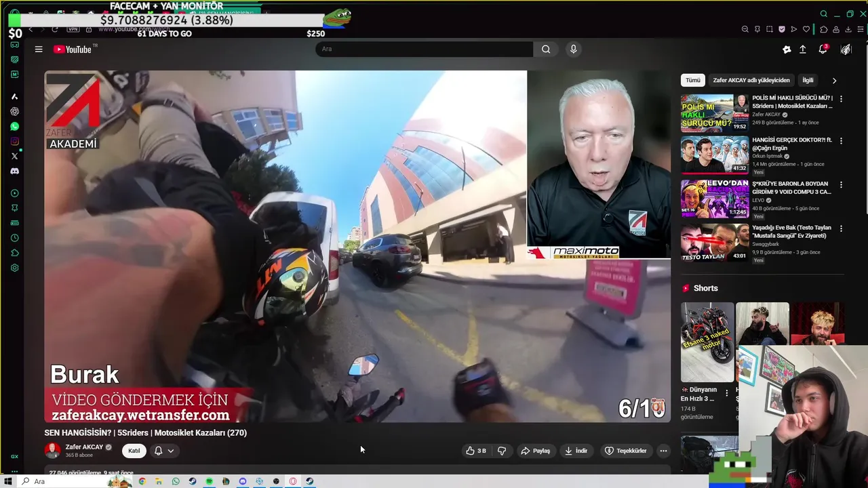Open YouTube notifications bell with badge
Image resolution: width=868 pixels, height=488 pixels.
[823, 49]
